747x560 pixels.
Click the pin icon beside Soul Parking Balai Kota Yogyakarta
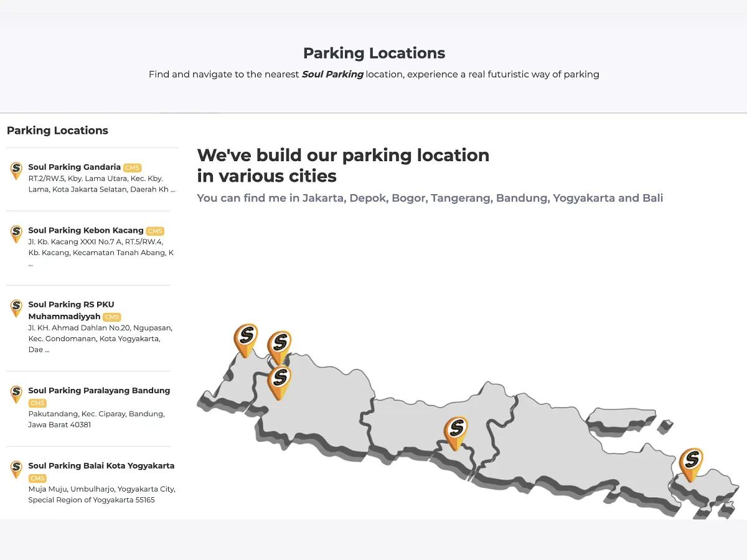(x=16, y=470)
